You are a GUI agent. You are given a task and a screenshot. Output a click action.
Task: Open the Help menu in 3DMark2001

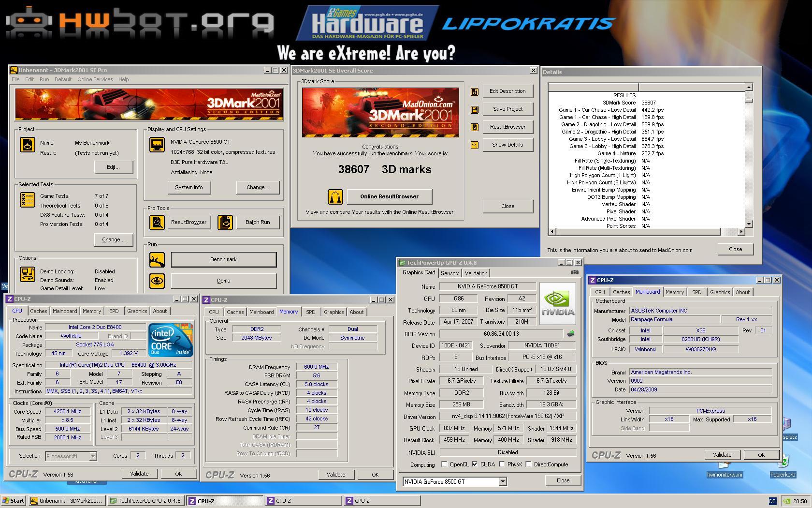click(x=123, y=79)
